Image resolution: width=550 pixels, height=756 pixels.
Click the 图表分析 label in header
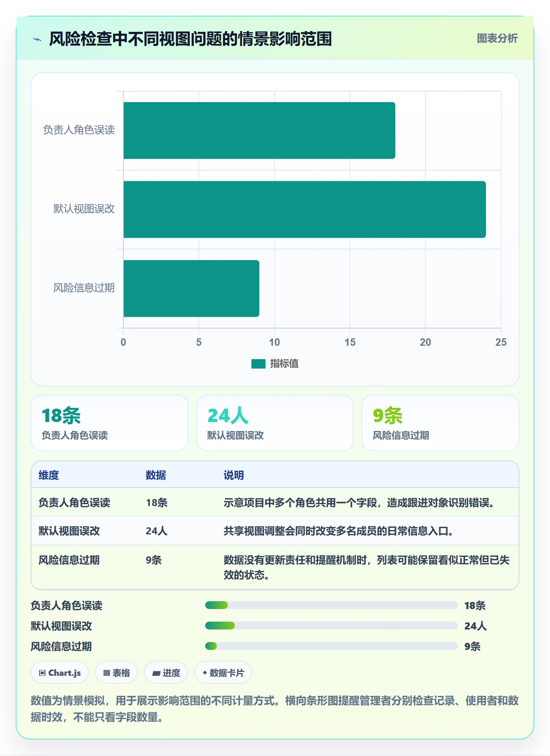pyautogui.click(x=497, y=39)
